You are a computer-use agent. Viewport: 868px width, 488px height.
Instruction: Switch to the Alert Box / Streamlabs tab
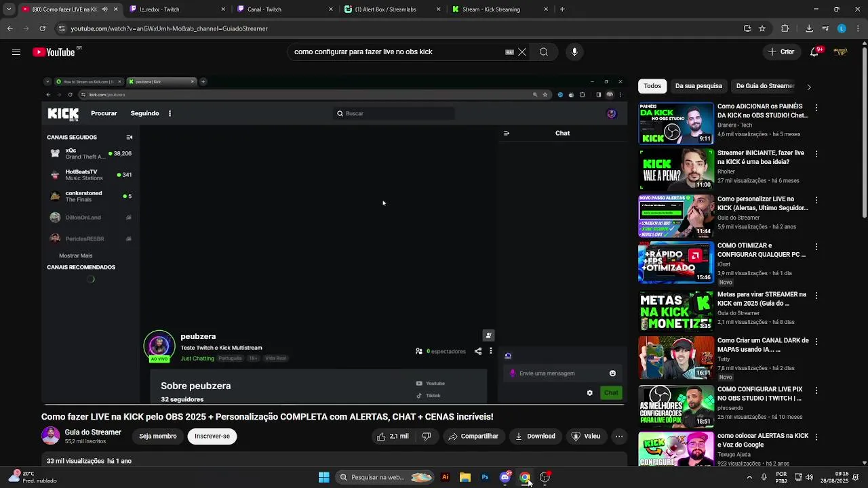392,9
